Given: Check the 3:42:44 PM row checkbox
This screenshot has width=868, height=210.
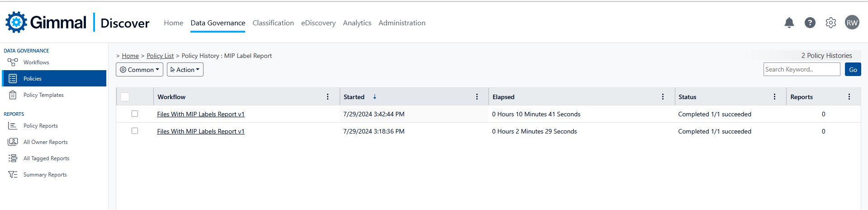Looking at the screenshot, I should 135,114.
